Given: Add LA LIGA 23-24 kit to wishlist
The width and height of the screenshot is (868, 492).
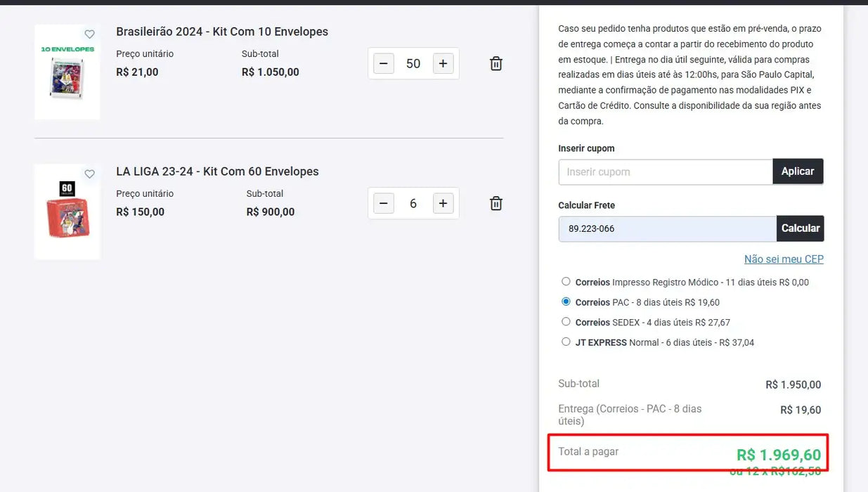Looking at the screenshot, I should 89,174.
